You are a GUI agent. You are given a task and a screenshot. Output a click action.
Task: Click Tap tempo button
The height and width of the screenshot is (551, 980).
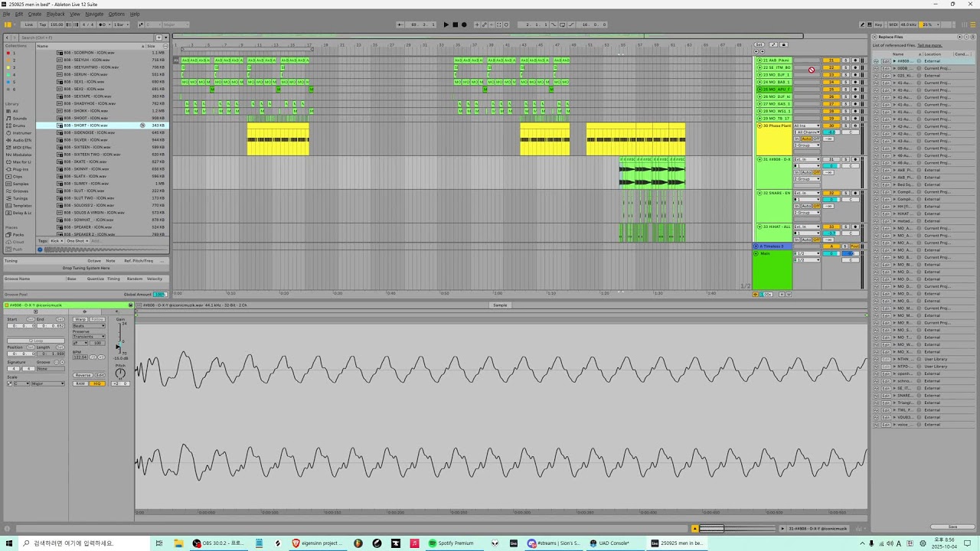[x=43, y=24]
